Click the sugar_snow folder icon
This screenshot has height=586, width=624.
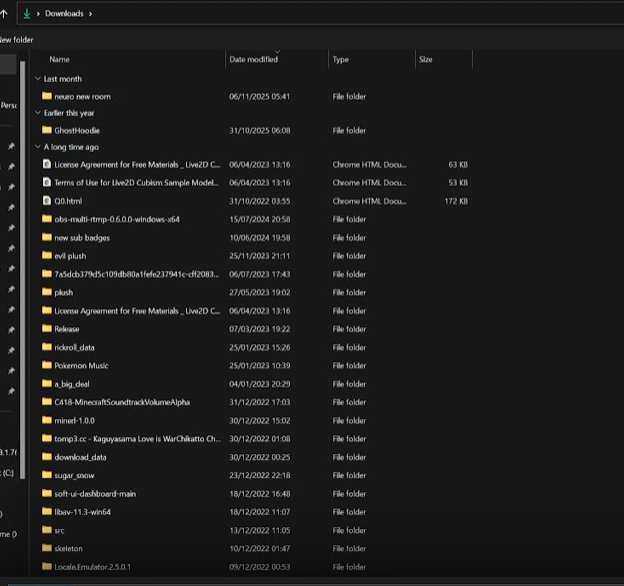tap(46, 475)
